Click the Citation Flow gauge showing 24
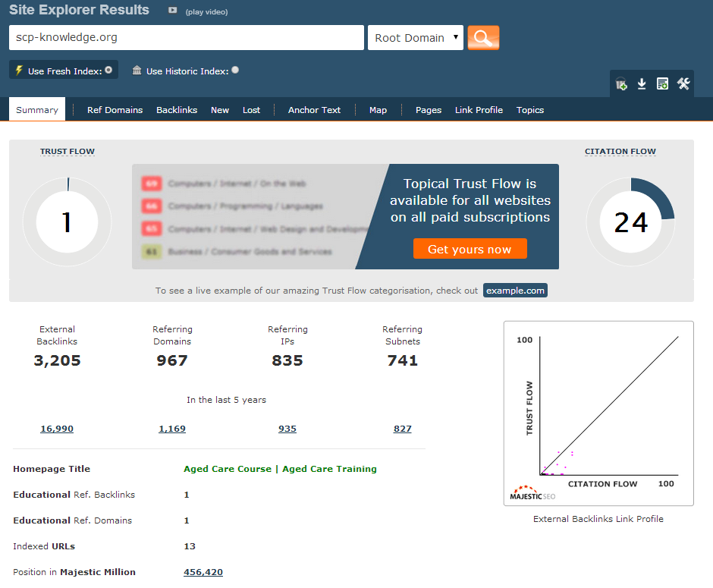 coord(630,222)
